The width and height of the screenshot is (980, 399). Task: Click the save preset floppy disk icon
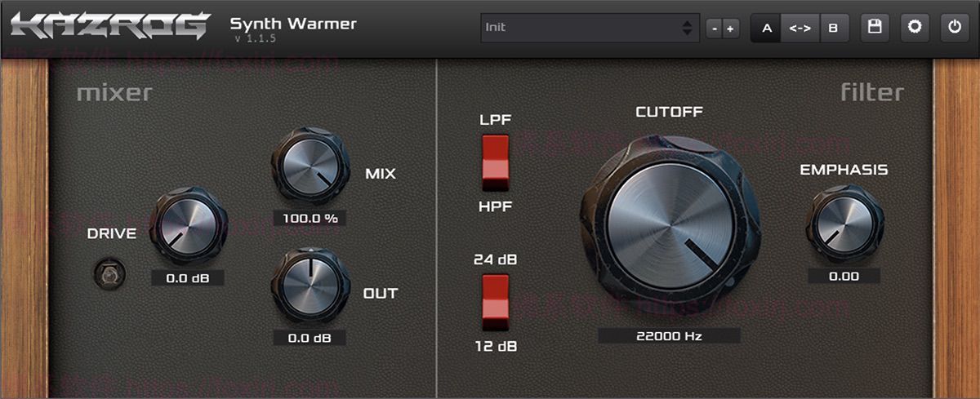pos(875,27)
